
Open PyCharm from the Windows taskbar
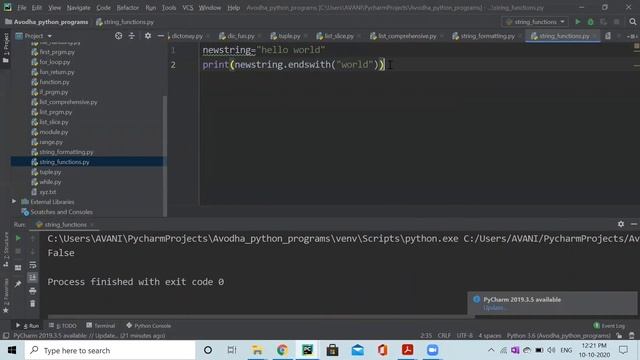(x=307, y=350)
